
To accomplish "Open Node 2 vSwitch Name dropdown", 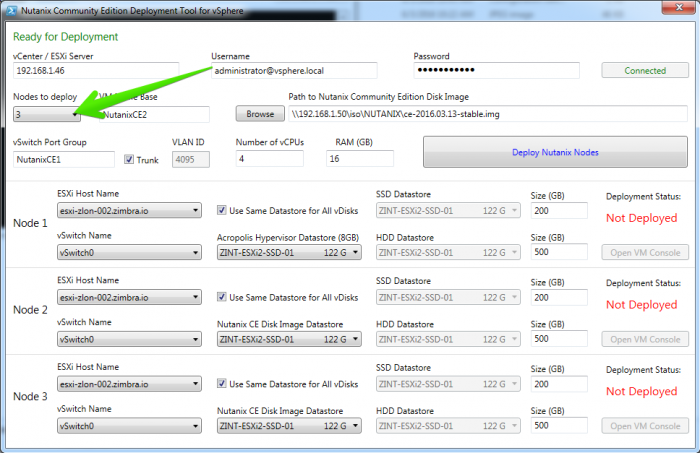I will tap(129, 339).
